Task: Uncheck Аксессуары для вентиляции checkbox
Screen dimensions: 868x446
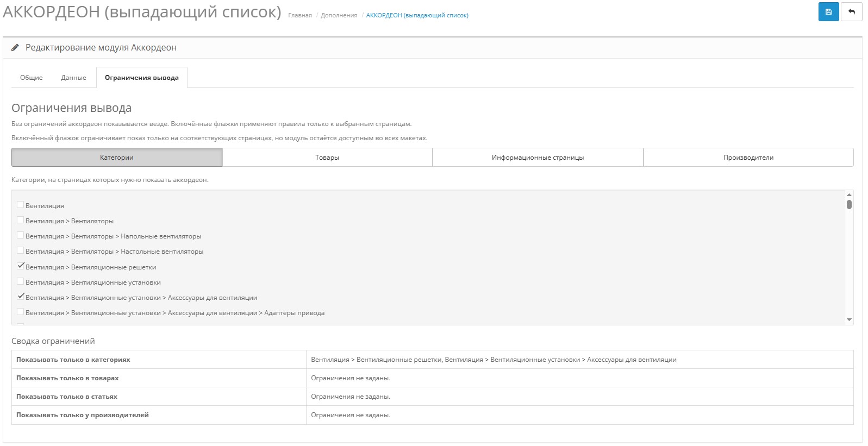Action: (20, 297)
